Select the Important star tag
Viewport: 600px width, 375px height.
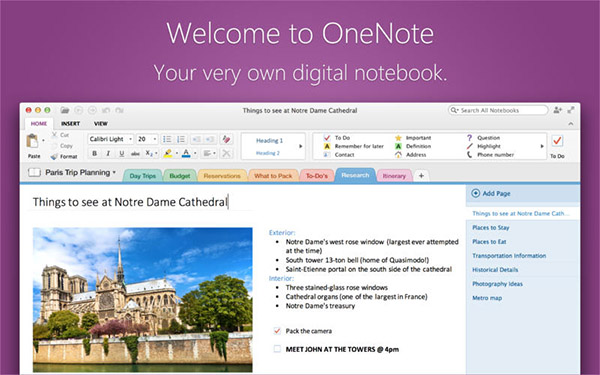tap(413, 138)
